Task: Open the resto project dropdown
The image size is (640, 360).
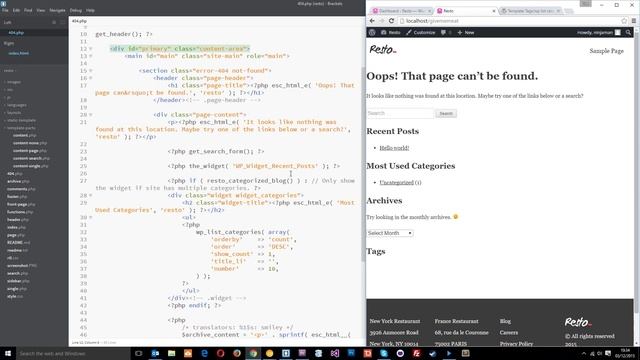Action: click(9, 71)
